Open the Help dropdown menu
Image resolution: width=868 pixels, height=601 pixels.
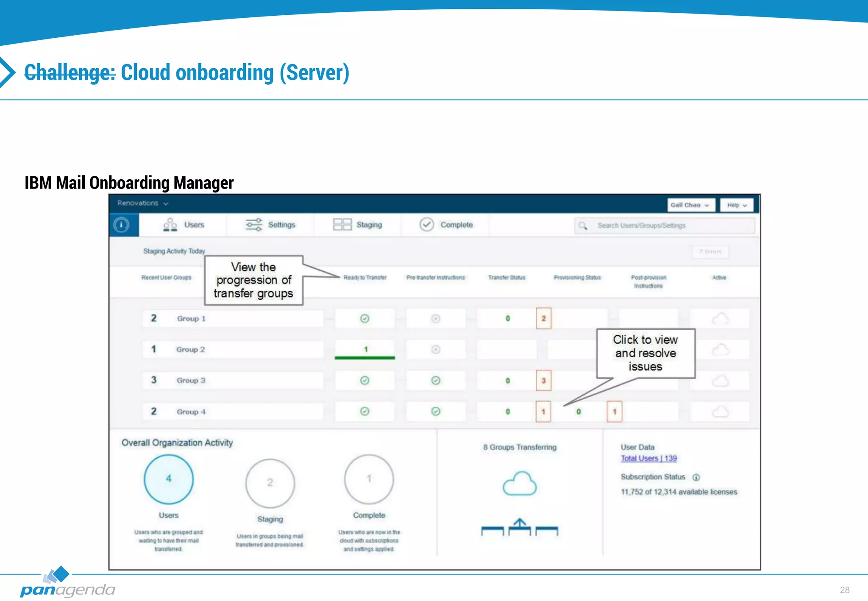(737, 205)
